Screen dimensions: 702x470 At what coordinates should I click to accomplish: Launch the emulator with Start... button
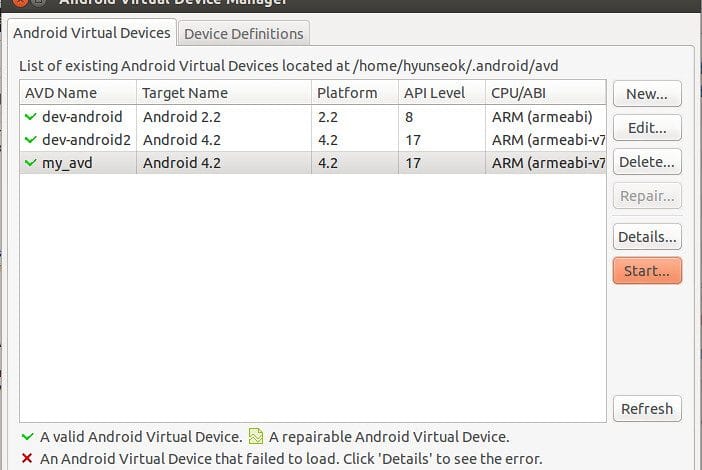pyautogui.click(x=647, y=270)
